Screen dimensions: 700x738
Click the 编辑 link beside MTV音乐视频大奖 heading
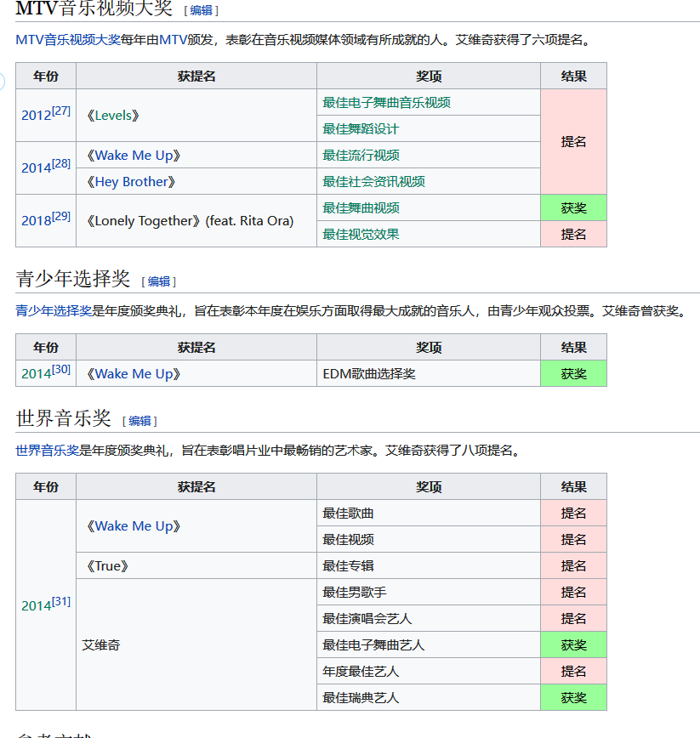(201, 10)
